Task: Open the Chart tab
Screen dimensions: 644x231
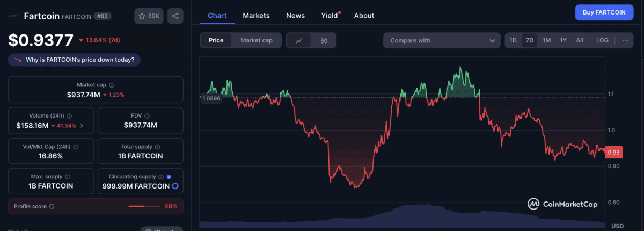Action: tap(217, 16)
